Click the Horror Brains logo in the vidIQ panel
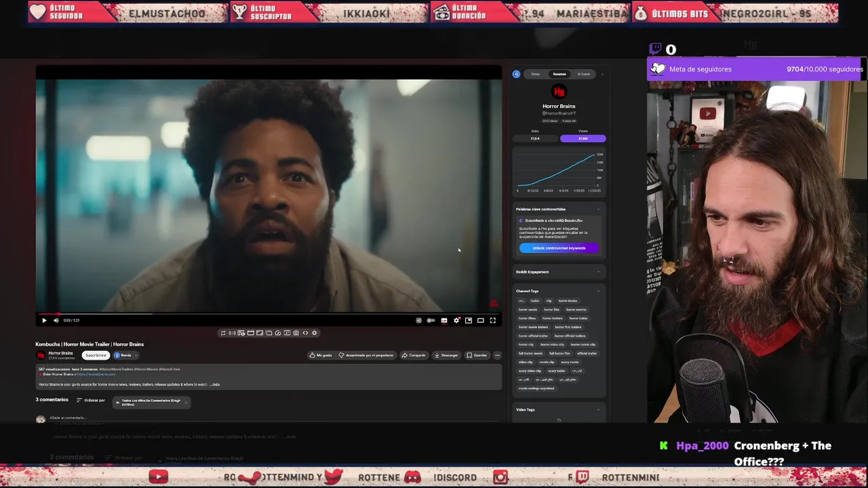The width and height of the screenshot is (868, 488). pos(559,91)
